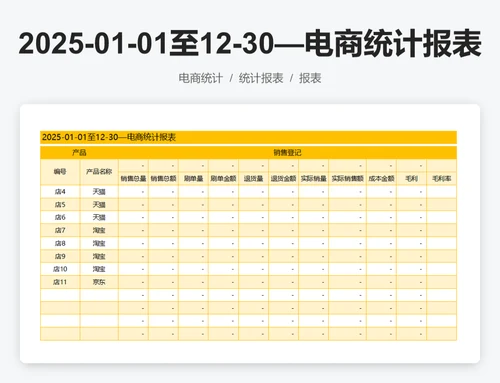Select cell 店8 in the 编号 column
The image size is (500, 383).
[x=60, y=243]
